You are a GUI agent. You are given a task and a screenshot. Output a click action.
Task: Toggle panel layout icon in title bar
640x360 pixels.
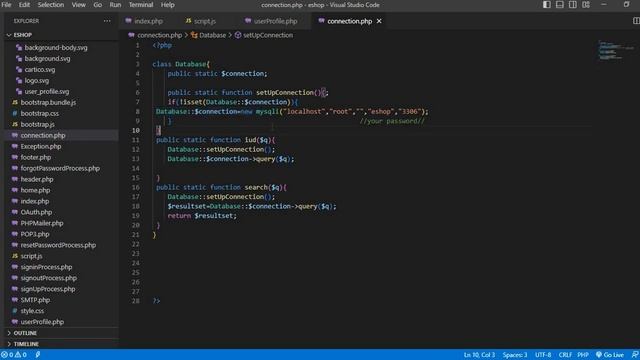click(x=560, y=5)
